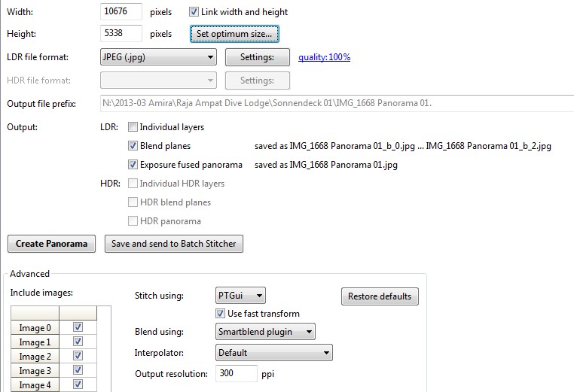Expand Blend using Smartblend plugin dropdown
The image size is (574, 392).
click(x=264, y=332)
